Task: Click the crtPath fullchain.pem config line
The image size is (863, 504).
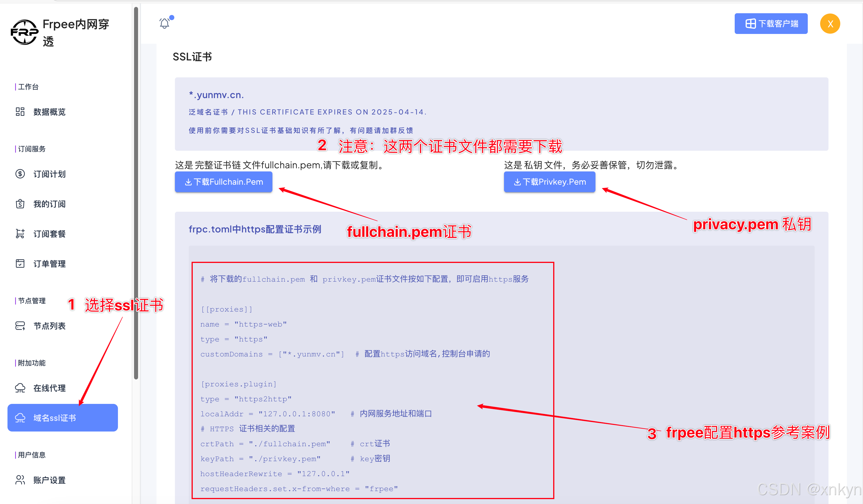Action: pyautogui.click(x=295, y=444)
